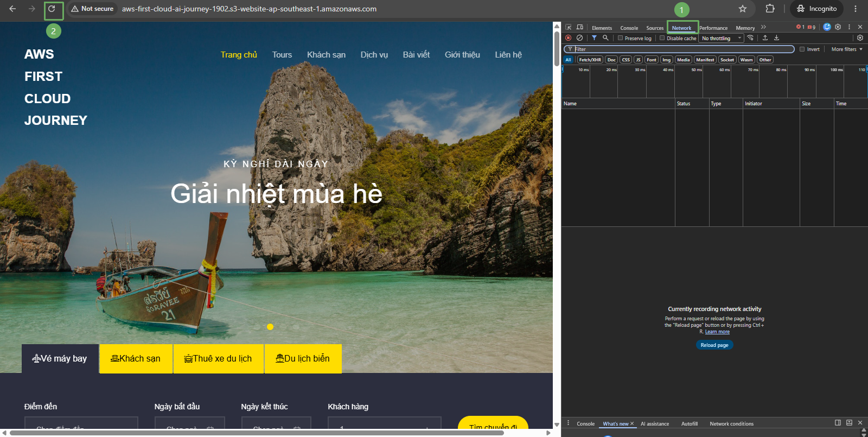
Task: Export HAR with the download icon
Action: (776, 38)
